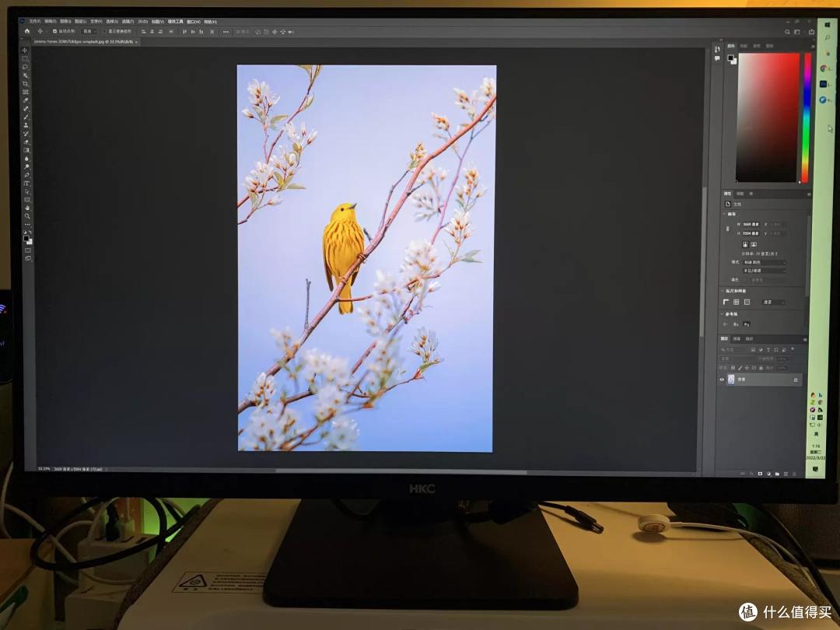Open the Layers panel flyout menu

coord(805,340)
